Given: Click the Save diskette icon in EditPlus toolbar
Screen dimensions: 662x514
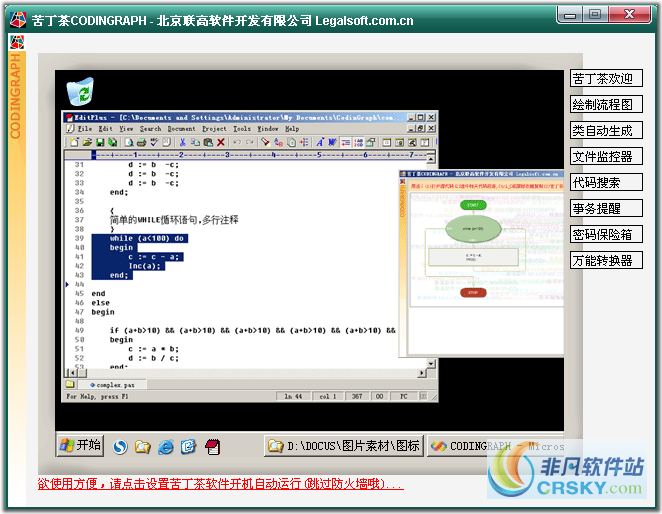Looking at the screenshot, I should 100,142.
